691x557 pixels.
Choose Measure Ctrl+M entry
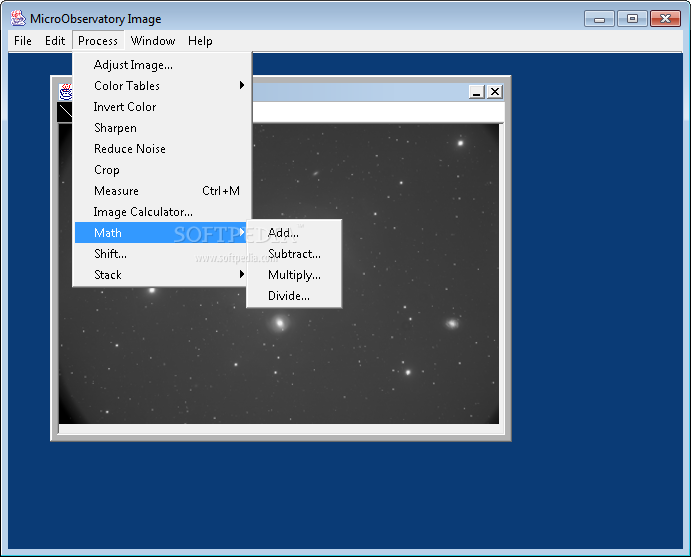click(x=161, y=191)
